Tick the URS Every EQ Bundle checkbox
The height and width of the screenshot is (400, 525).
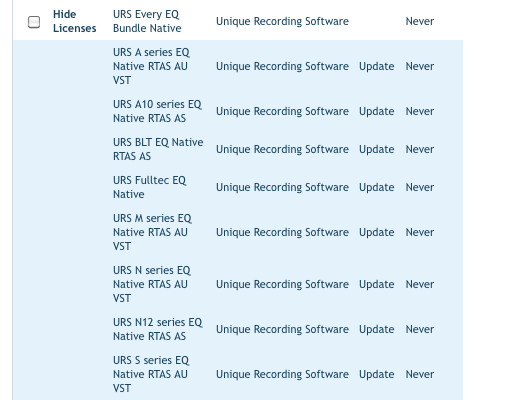click(34, 22)
